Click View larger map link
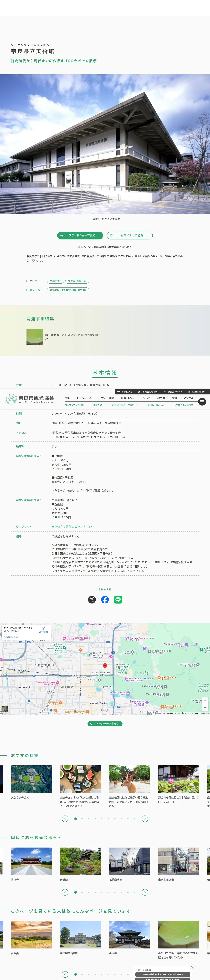The width and height of the screenshot is (210, 980). pos(11,637)
